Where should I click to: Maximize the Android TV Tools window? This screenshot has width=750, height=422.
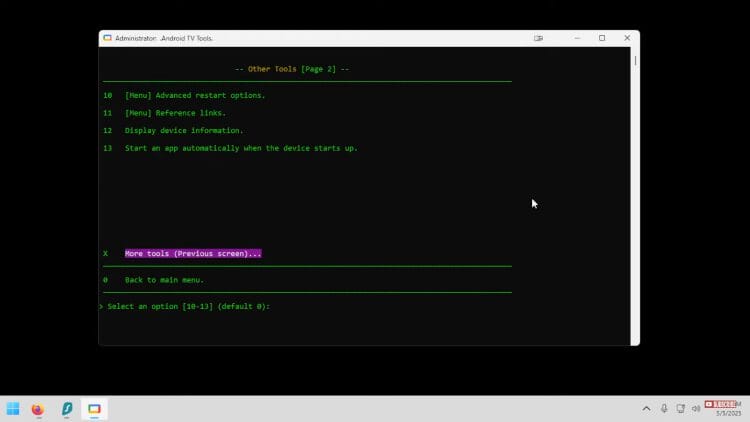point(602,38)
